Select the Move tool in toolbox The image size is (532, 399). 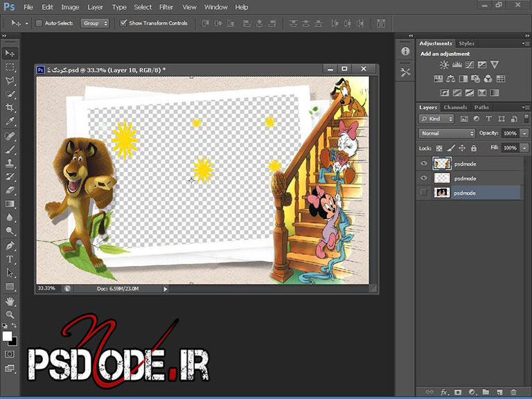[10, 53]
